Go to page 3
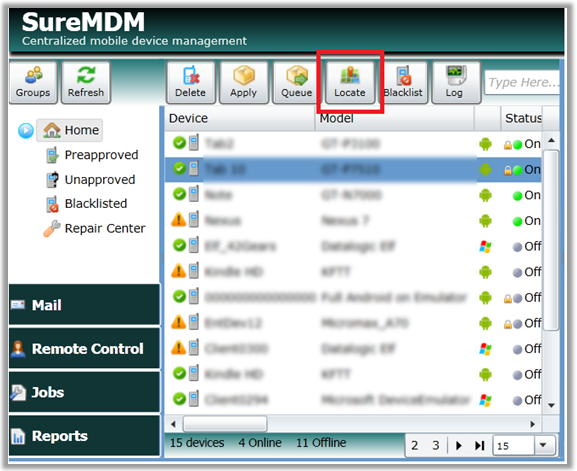The image size is (577, 471). pos(436,446)
